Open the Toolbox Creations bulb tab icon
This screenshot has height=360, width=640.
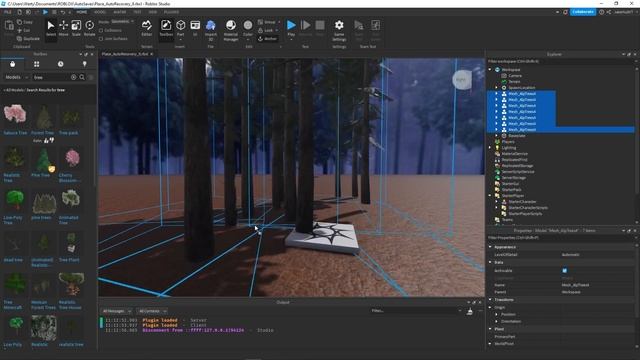pyautogui.click(x=84, y=64)
